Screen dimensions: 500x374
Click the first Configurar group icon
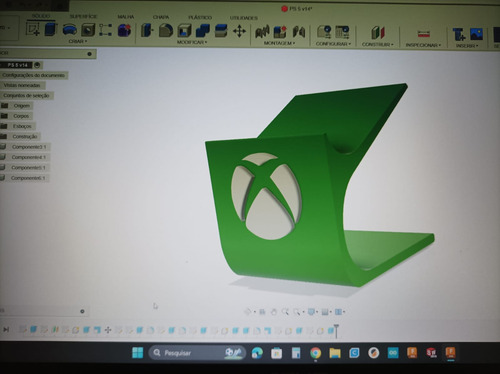pos(324,32)
